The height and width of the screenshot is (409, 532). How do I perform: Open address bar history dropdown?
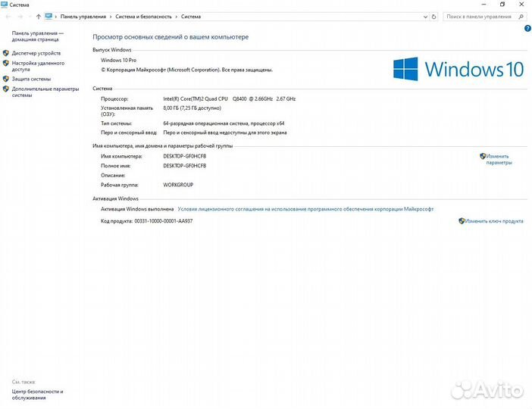[425, 17]
